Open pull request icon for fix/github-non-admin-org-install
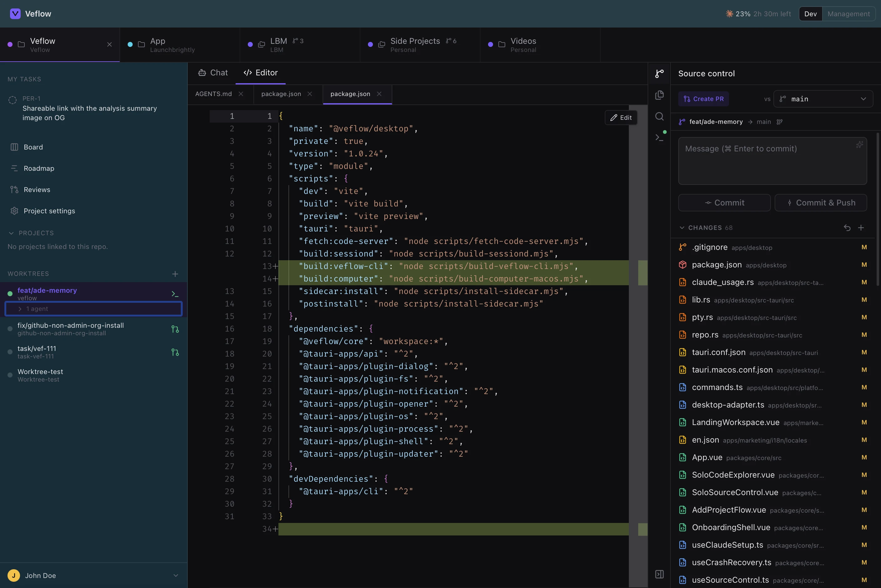The height and width of the screenshot is (588, 881). point(175,329)
